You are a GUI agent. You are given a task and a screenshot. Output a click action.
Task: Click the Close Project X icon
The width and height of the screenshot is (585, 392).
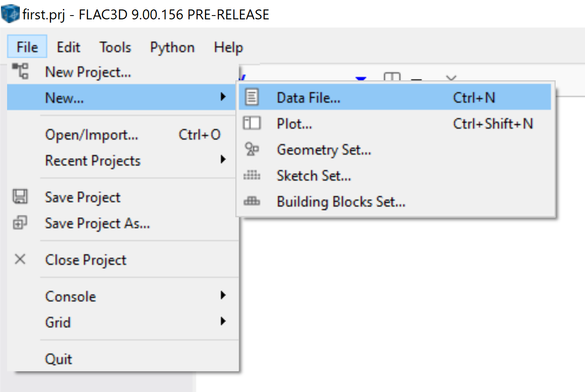(20, 259)
